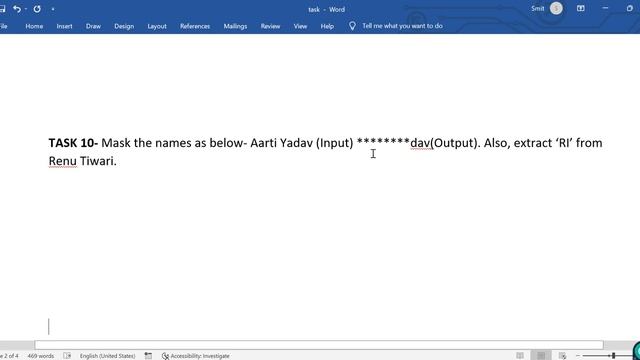This screenshot has width=640, height=360.
Task: Switch to the Mailings tab
Action: point(235,26)
